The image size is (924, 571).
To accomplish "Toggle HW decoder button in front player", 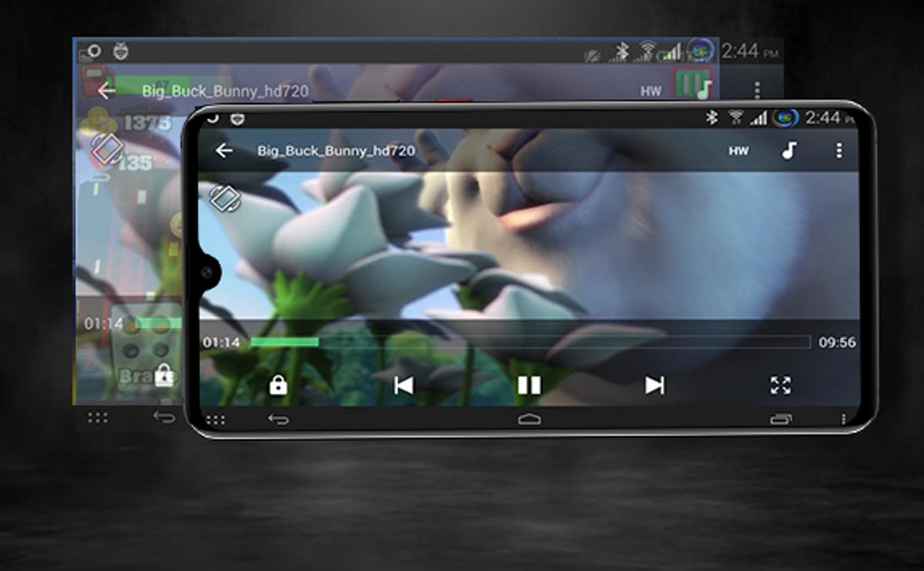I will pos(738,152).
